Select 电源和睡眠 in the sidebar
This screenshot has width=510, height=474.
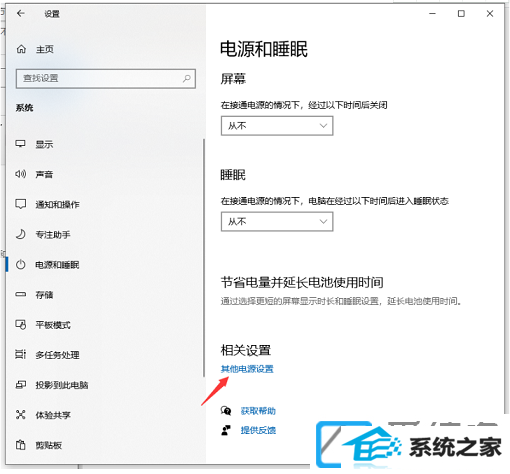point(57,265)
